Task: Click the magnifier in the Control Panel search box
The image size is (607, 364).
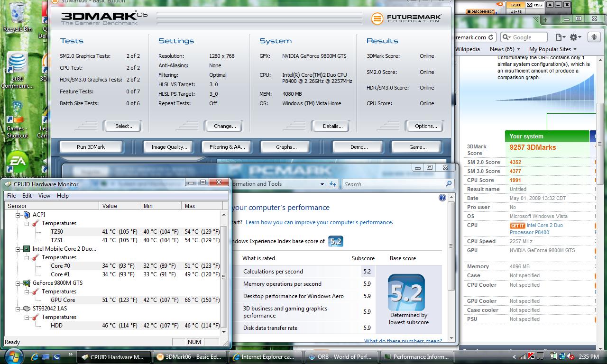Action: point(449,184)
